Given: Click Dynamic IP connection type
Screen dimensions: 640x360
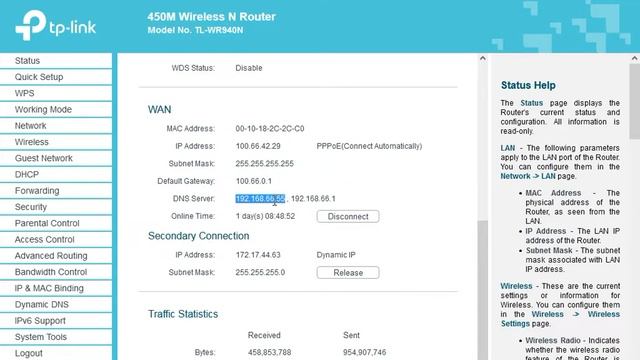Looking at the screenshot, I should click(336, 255).
